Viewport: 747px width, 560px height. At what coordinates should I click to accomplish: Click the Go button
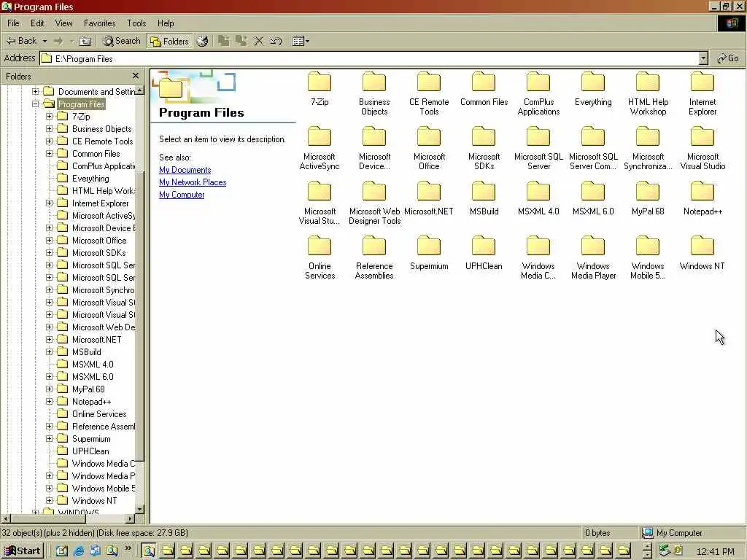click(728, 58)
